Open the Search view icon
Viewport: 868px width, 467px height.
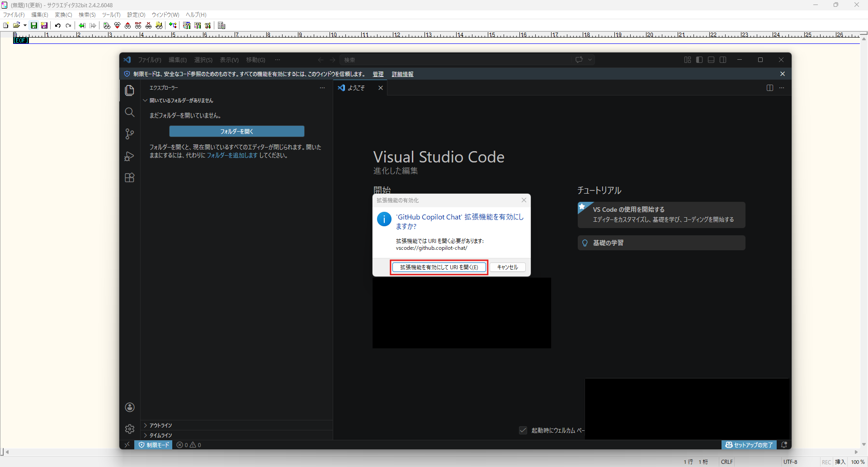130,112
